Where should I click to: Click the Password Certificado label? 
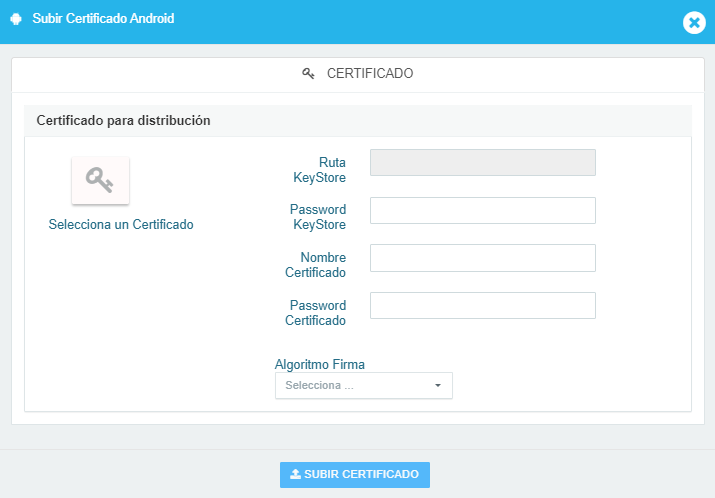point(316,313)
